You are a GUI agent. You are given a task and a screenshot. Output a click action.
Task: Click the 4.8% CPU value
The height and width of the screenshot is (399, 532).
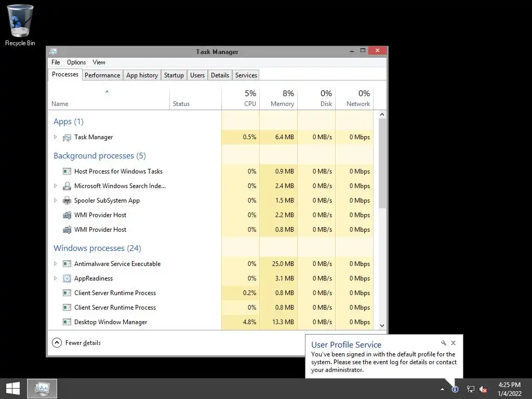[249, 322]
